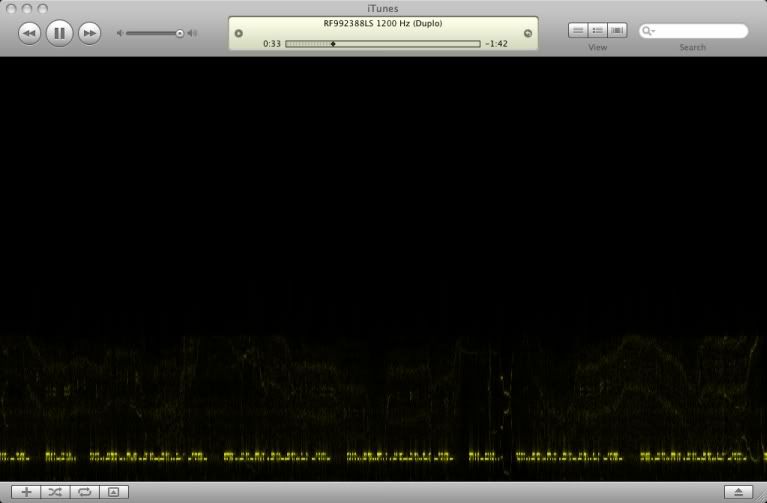Open the search magnifier dropdown
This screenshot has width=767, height=503.
649,31
